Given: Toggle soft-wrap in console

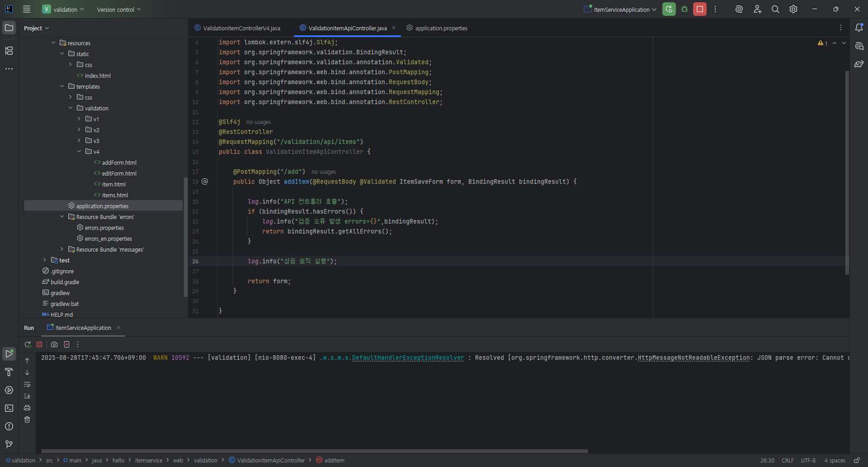Looking at the screenshot, I should (27, 384).
